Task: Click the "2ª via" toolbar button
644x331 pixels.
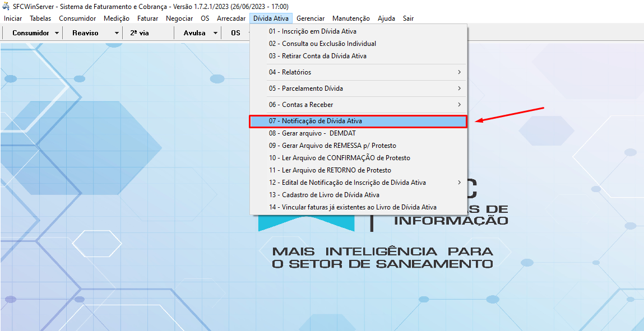Action: (x=149, y=32)
